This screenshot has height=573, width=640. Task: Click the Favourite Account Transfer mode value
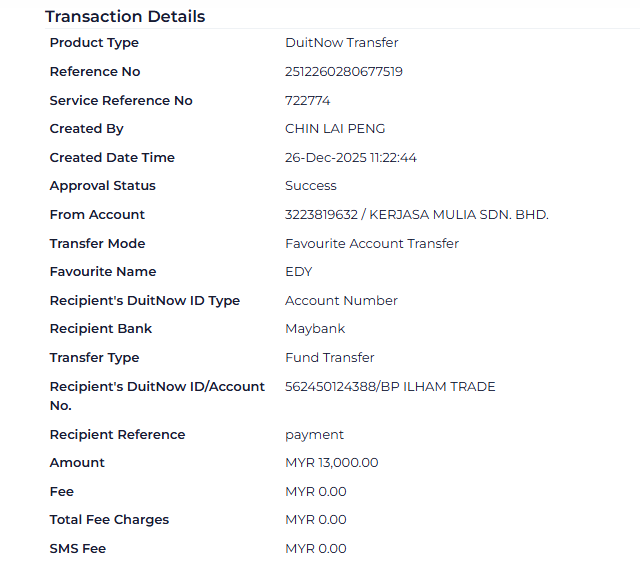[x=372, y=244]
